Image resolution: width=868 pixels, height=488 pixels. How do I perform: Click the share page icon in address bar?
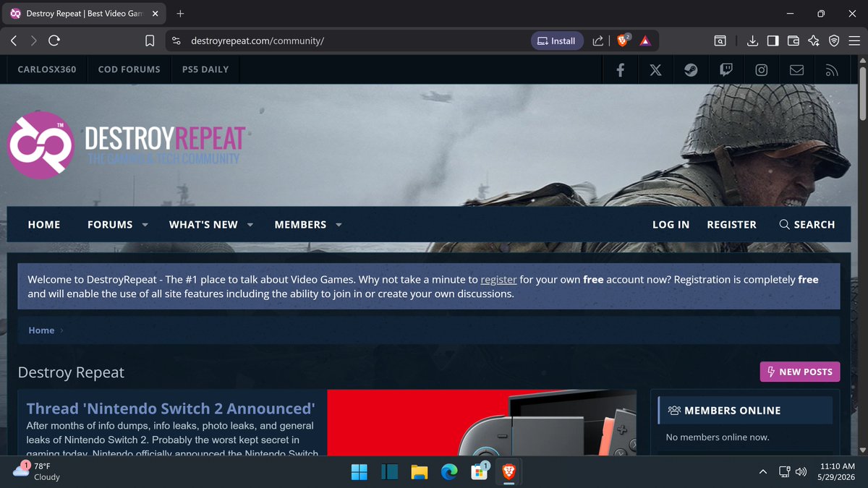pyautogui.click(x=598, y=41)
